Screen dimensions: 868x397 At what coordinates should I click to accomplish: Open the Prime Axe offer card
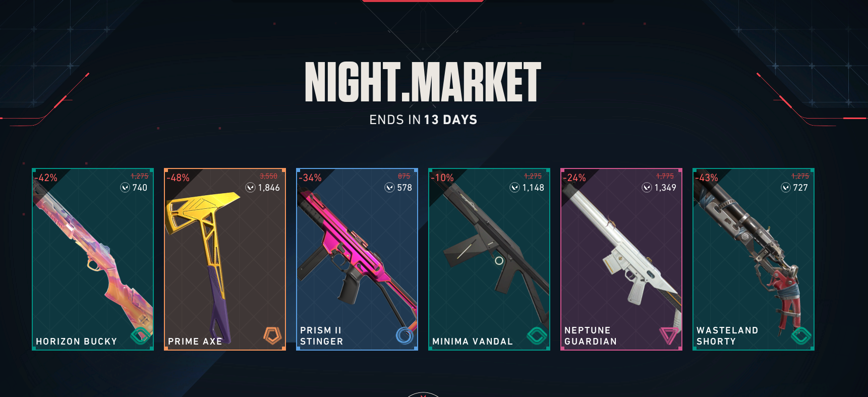point(225,259)
